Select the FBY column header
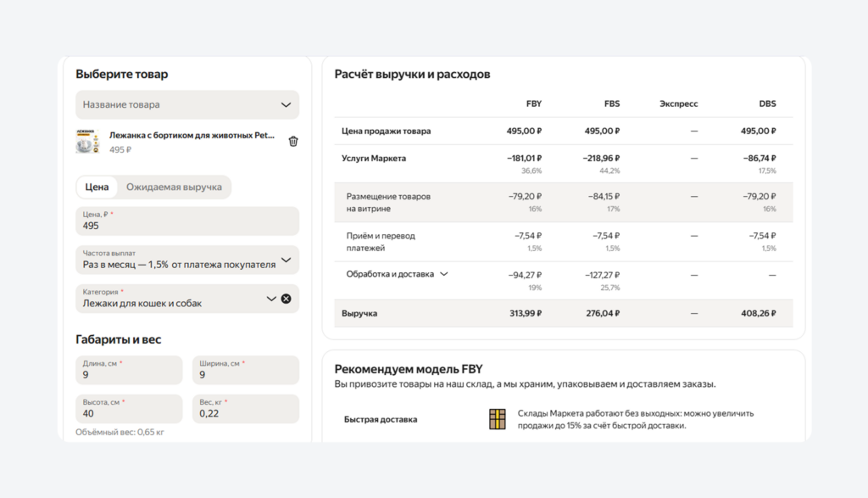The height and width of the screenshot is (498, 868). pyautogui.click(x=533, y=104)
